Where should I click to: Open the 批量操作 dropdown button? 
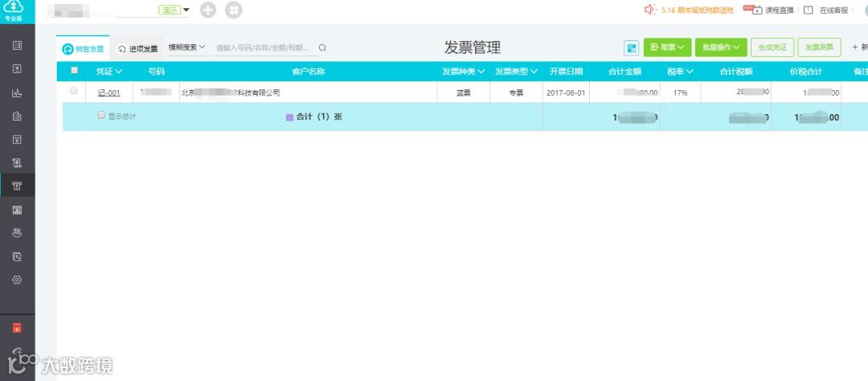pyautogui.click(x=721, y=47)
